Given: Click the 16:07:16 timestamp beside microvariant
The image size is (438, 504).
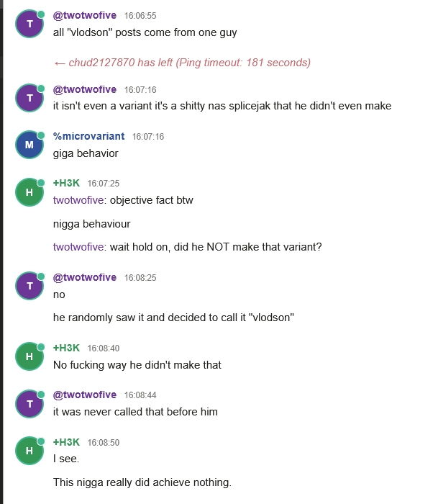Looking at the screenshot, I should click(x=148, y=137).
